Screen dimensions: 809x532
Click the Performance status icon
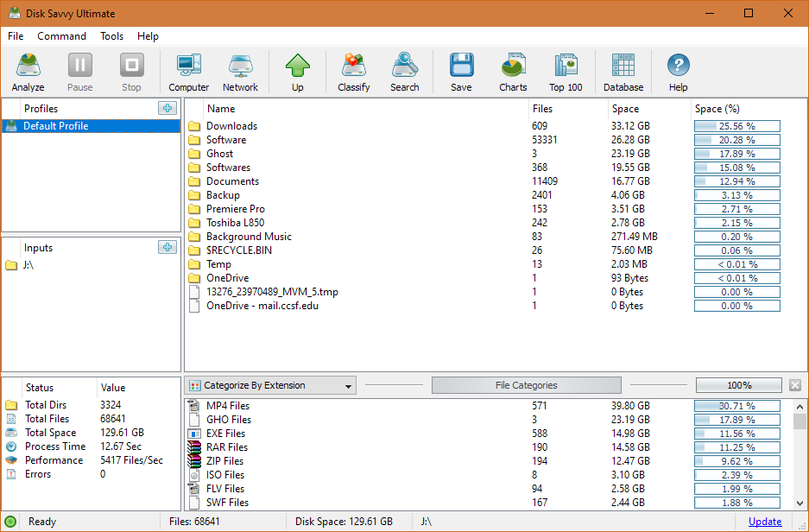[x=11, y=460]
